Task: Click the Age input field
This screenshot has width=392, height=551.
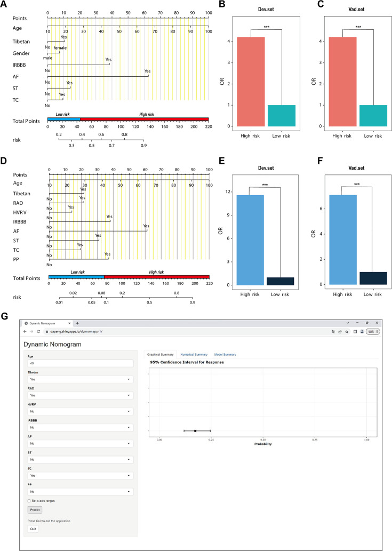Action: click(x=81, y=363)
